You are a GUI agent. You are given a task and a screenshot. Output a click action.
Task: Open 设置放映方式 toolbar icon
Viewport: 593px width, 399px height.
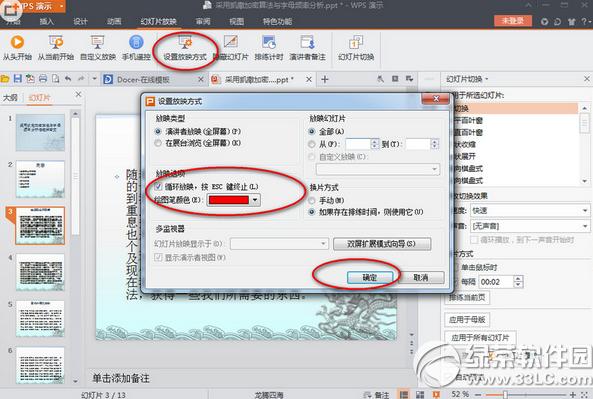tap(185, 42)
